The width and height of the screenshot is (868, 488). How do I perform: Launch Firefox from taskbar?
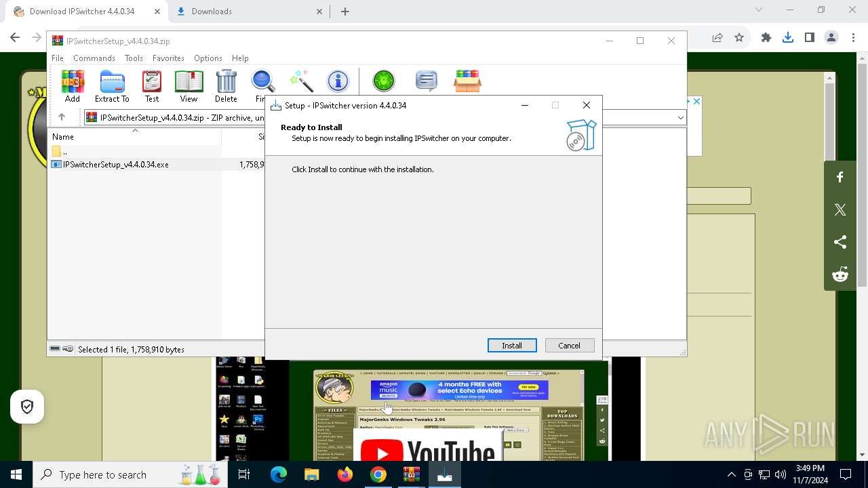click(x=345, y=474)
